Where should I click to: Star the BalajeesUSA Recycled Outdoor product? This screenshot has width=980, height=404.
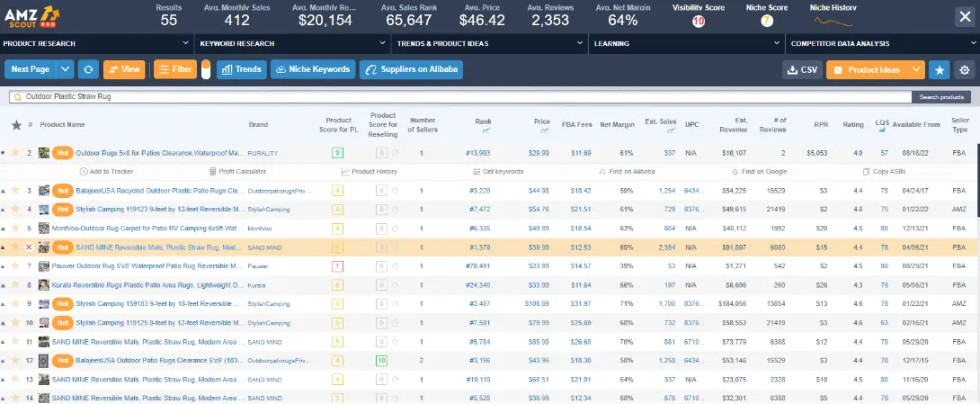click(x=16, y=191)
